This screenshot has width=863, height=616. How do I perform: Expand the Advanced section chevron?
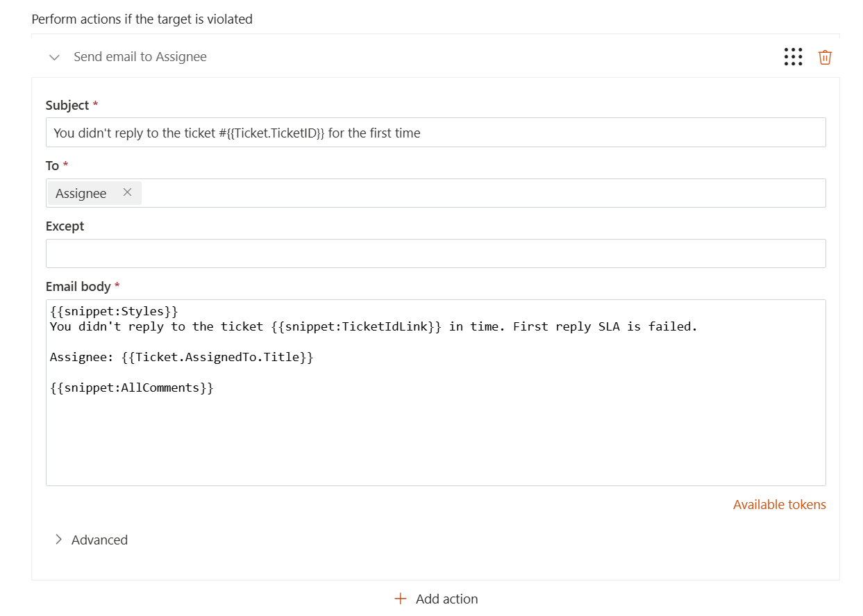(x=58, y=540)
